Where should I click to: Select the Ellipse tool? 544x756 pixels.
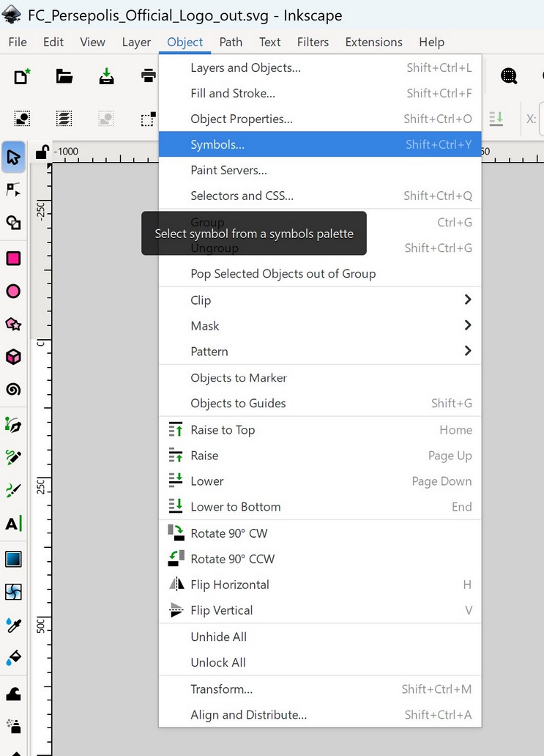tap(13, 292)
